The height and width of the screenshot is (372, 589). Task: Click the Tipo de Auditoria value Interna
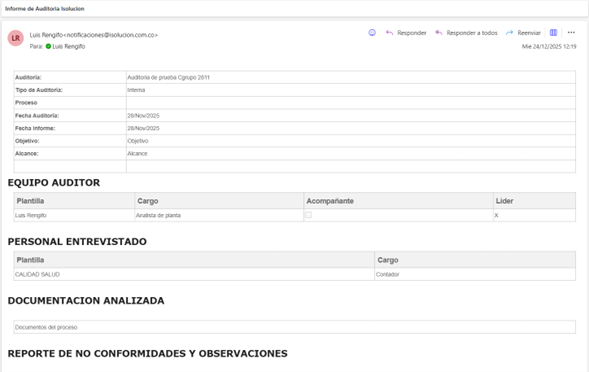tap(136, 90)
